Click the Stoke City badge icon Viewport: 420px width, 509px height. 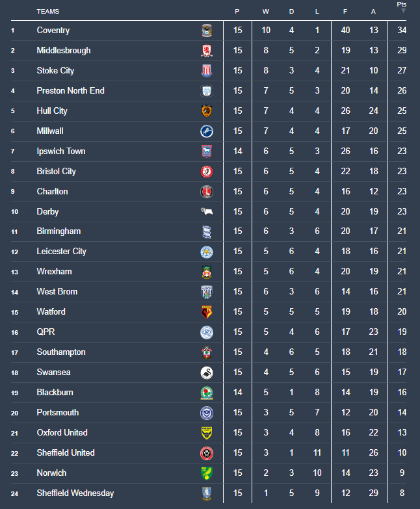click(x=207, y=71)
